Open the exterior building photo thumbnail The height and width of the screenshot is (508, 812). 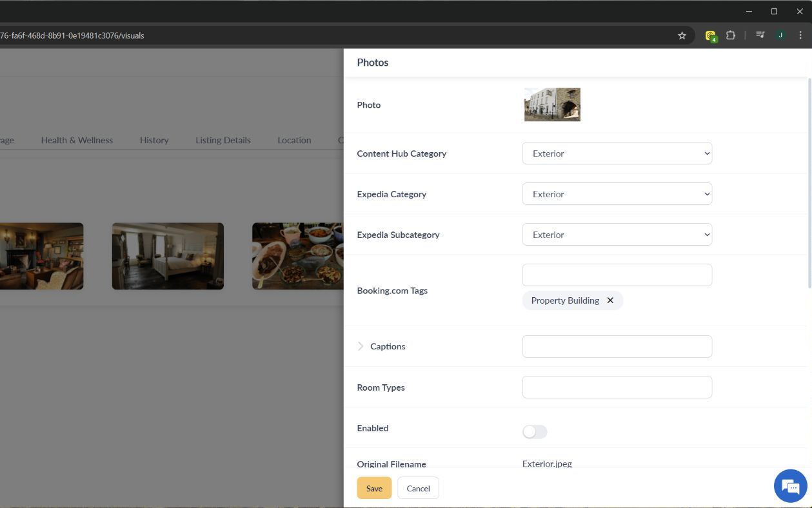[x=552, y=104]
